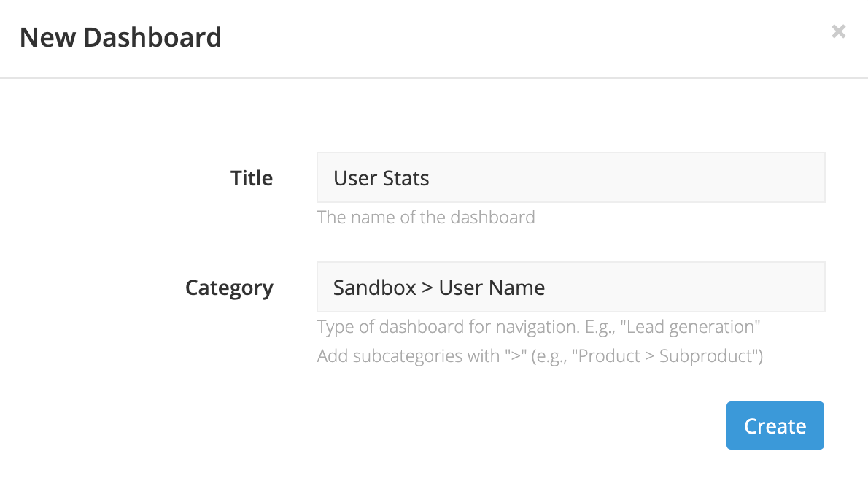Image resolution: width=868 pixels, height=492 pixels.
Task: Click the word 'Dashboard' in dialog title
Action: click(x=152, y=38)
